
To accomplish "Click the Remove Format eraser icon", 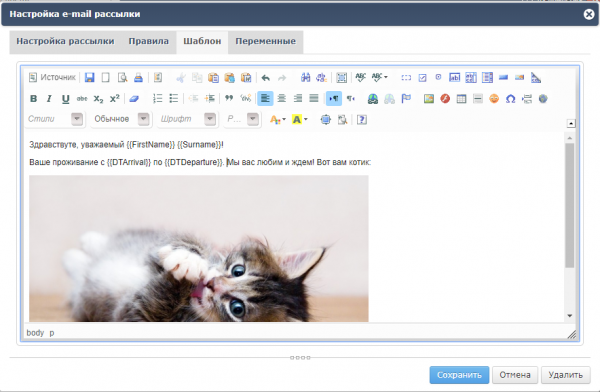I will coord(134,99).
